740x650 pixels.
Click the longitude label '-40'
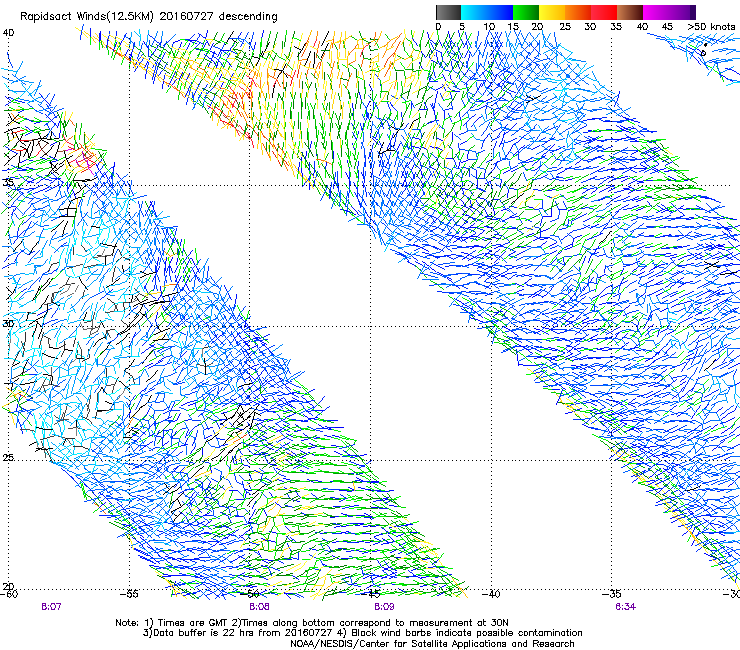[491, 594]
